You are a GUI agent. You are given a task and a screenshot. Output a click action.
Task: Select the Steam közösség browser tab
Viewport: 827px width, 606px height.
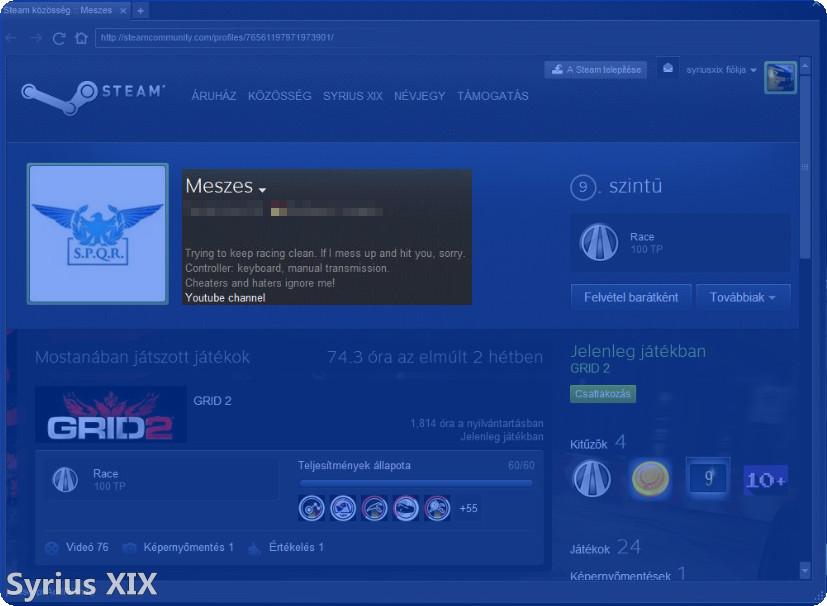coord(63,11)
